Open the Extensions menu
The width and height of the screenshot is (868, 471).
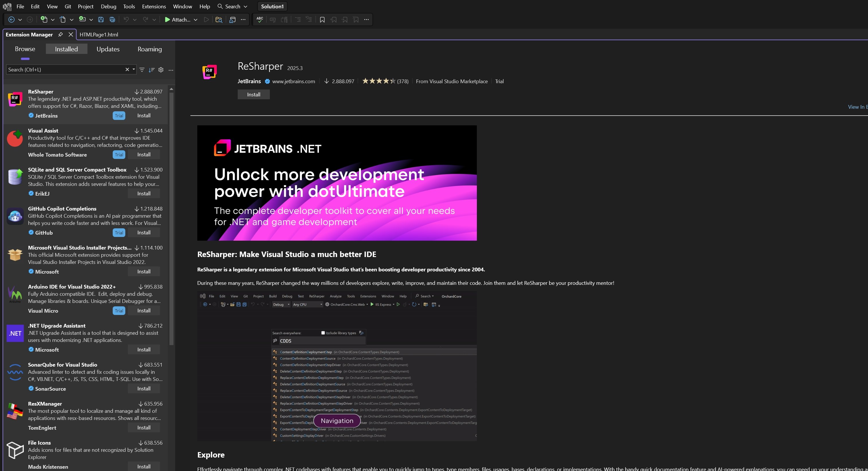click(154, 6)
